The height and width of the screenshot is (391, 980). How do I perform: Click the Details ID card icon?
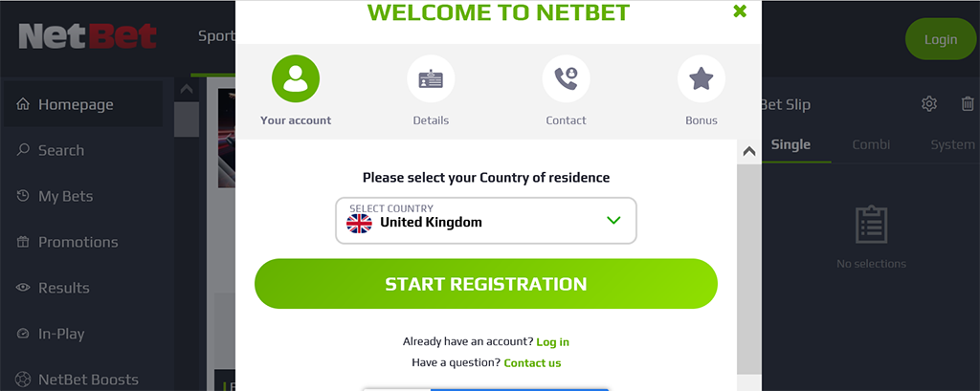431,78
